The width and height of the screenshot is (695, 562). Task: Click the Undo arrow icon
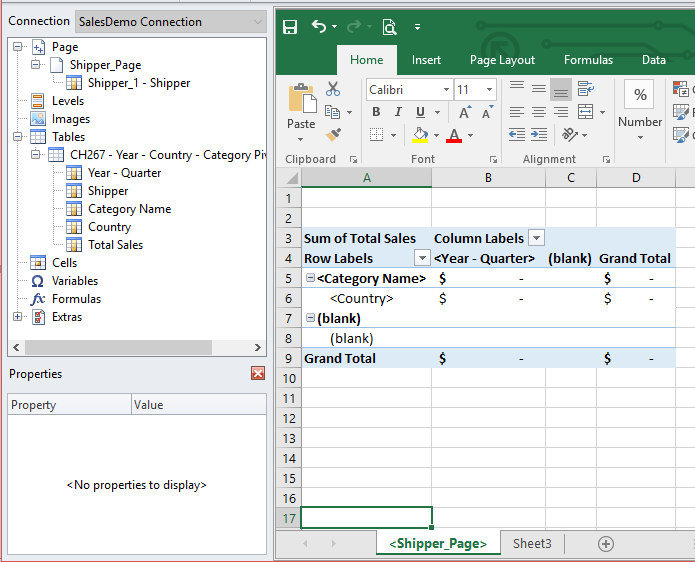[x=319, y=27]
